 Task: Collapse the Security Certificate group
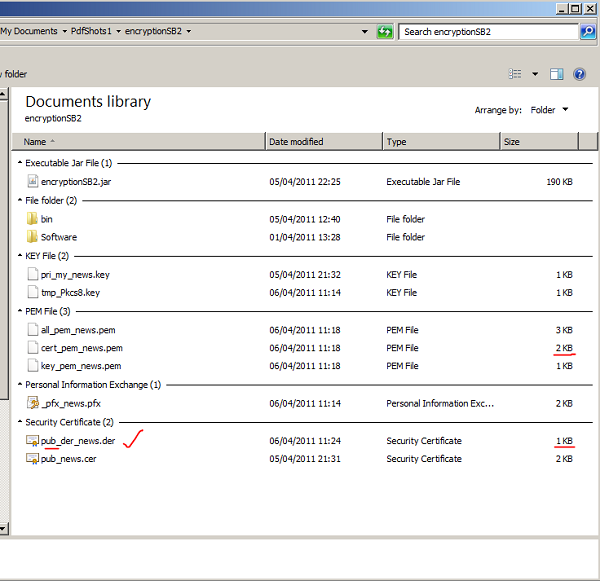[x=20, y=422]
